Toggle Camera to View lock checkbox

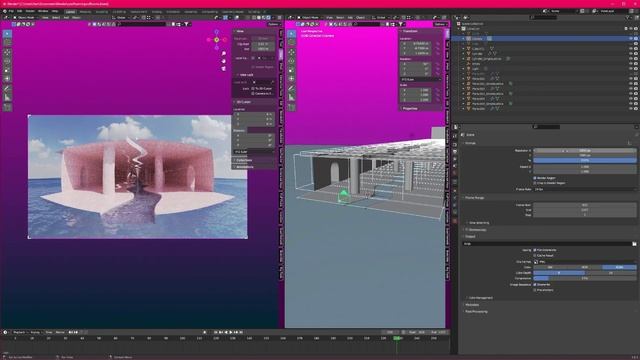point(253,93)
